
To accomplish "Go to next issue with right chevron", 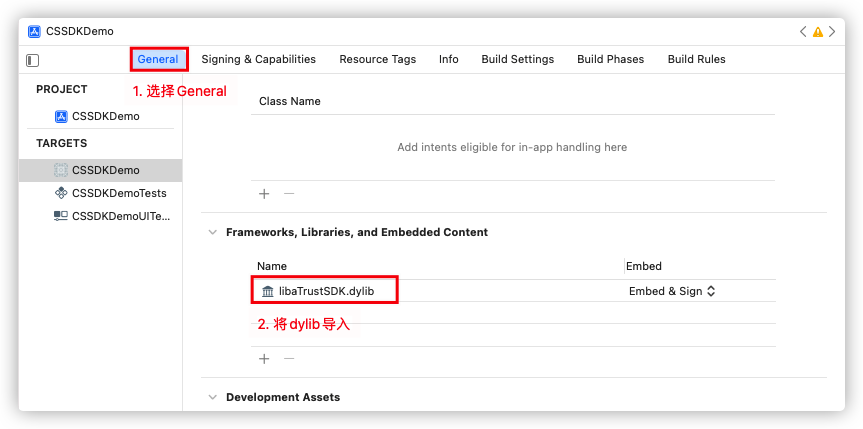I will [833, 32].
